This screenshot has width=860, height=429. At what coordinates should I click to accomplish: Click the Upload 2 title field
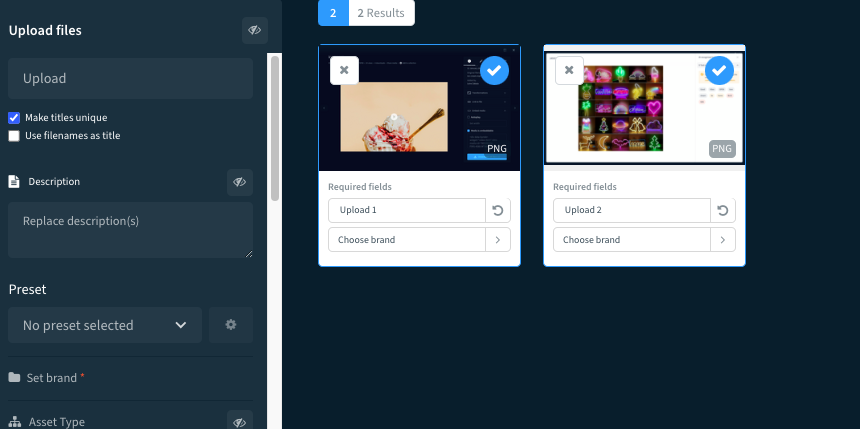click(x=632, y=210)
